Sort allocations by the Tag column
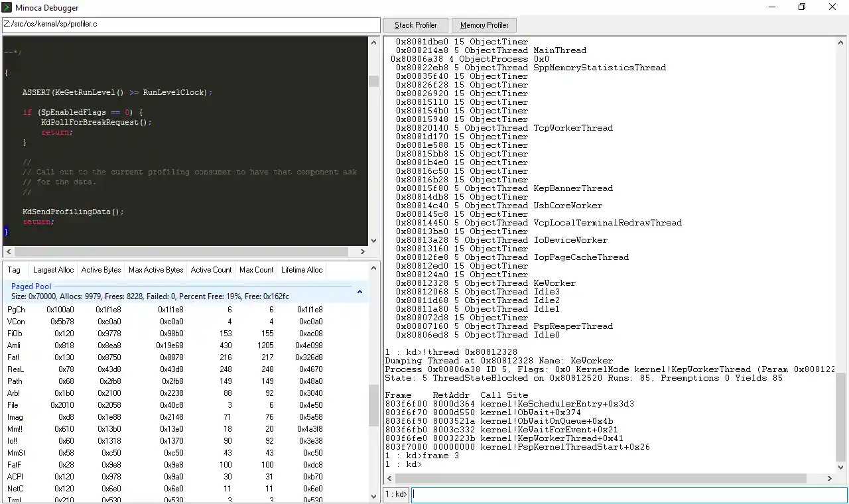This screenshot has height=504, width=849. coord(15,269)
